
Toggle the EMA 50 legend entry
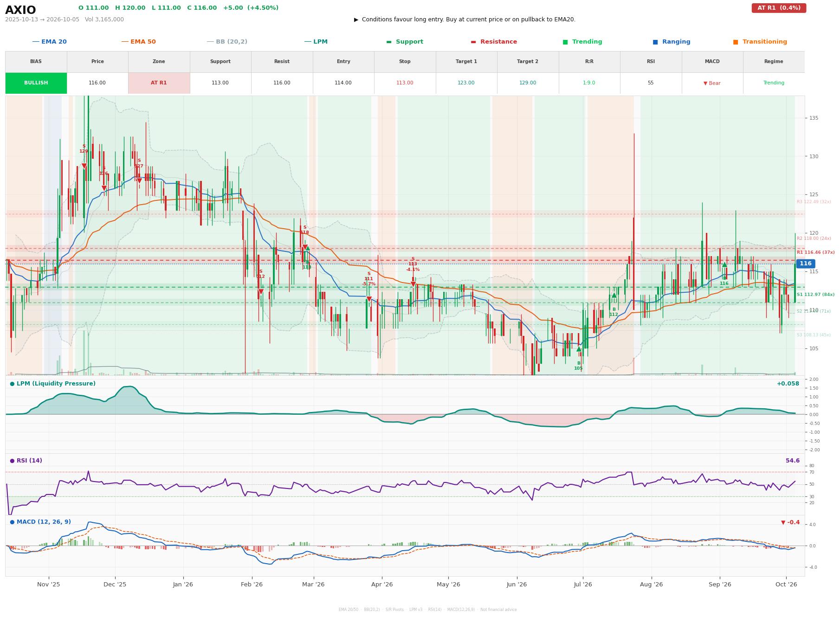click(x=138, y=42)
